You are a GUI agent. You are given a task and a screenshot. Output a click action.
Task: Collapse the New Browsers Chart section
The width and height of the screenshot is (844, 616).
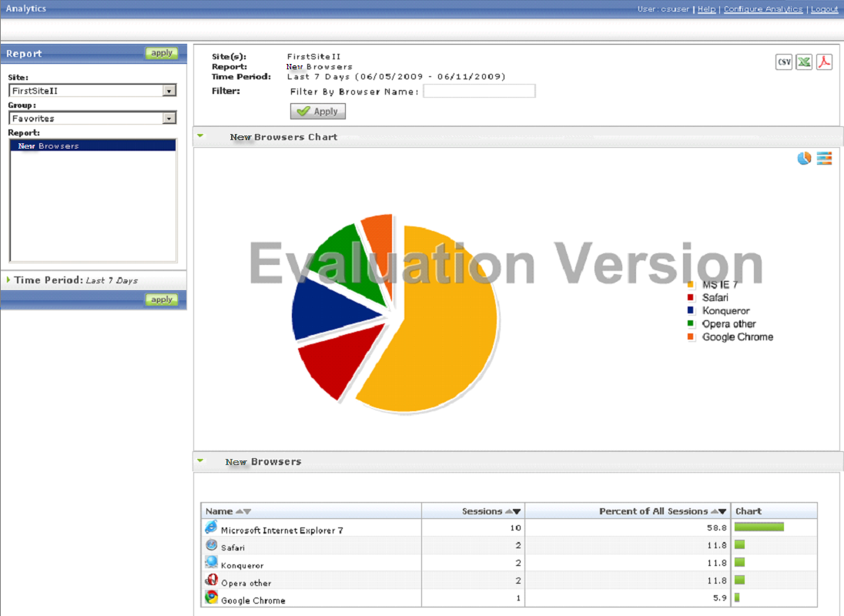pos(200,136)
